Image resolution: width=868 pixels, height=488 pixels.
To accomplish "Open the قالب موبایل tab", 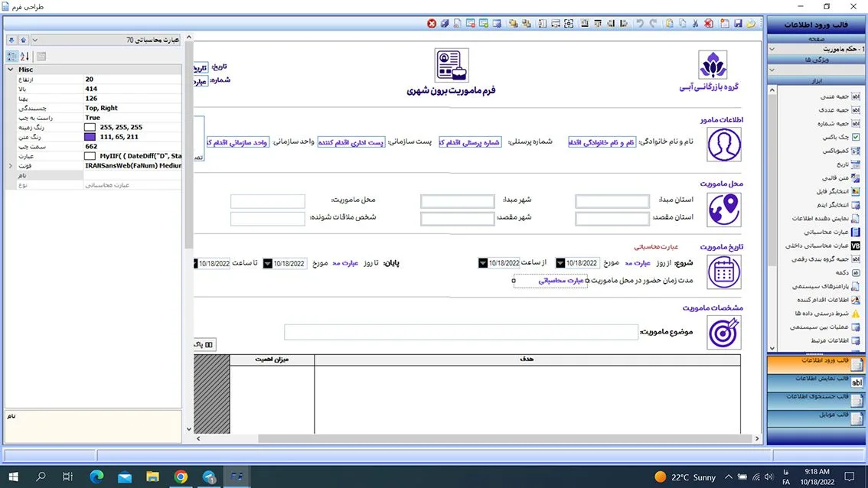I will click(x=817, y=415).
